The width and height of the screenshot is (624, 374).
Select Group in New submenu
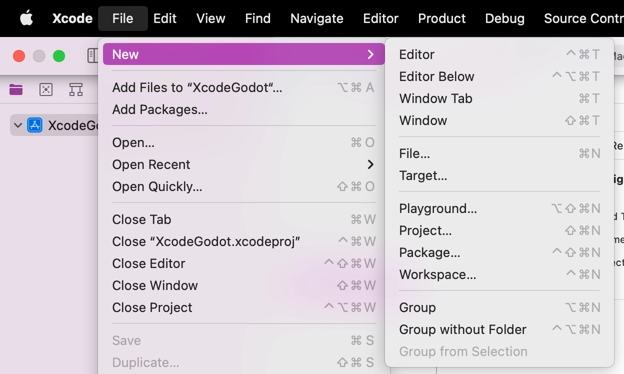pyautogui.click(x=499, y=308)
